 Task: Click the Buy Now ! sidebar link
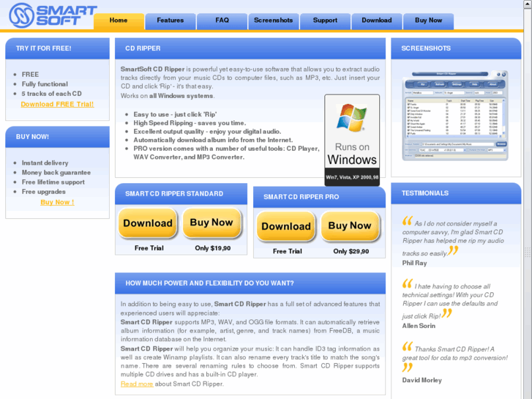[57, 202]
